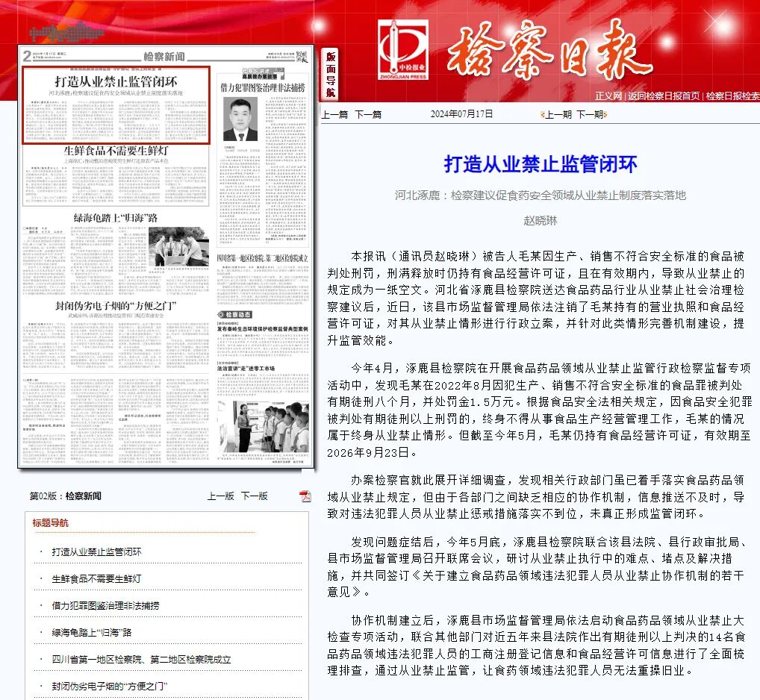Click 封闭伪劣电子烟 headline on page thumbnail
The image size is (760, 700).
tap(116, 306)
